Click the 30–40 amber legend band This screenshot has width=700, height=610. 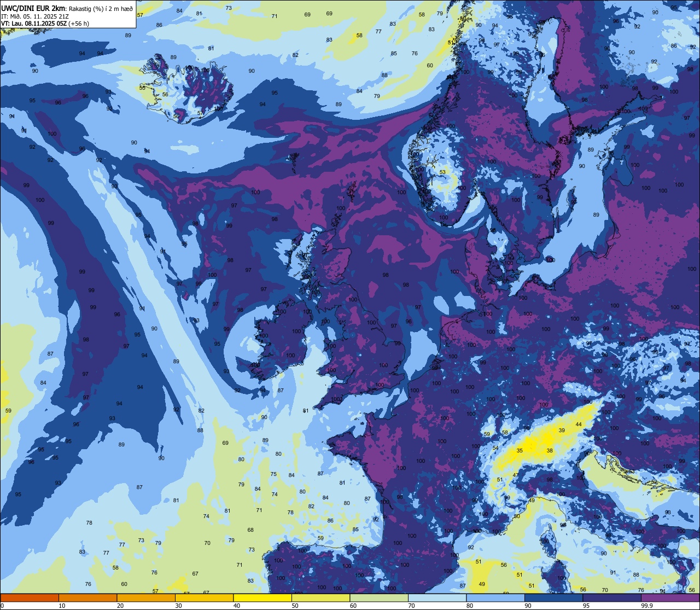click(204, 597)
